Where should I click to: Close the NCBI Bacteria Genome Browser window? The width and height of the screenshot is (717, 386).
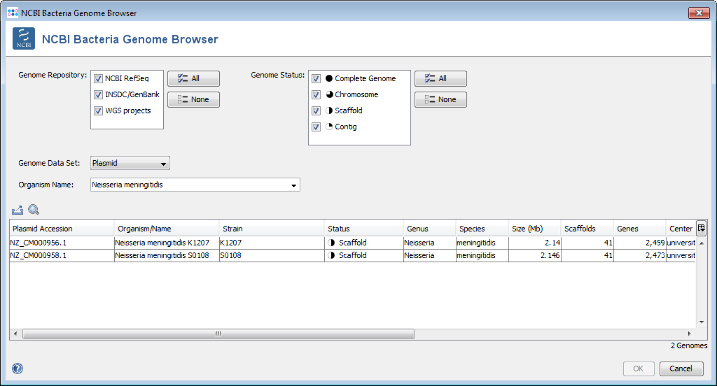coord(699,13)
